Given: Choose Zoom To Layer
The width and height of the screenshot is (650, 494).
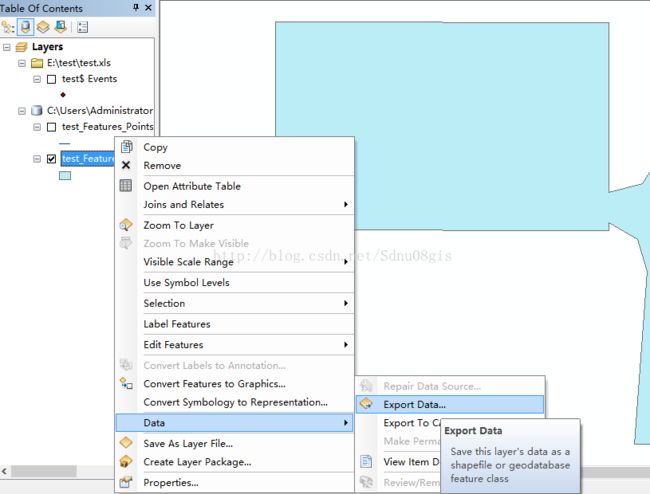Looking at the screenshot, I should (235, 225).
